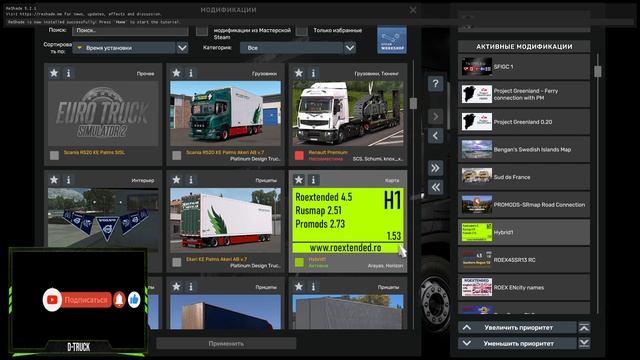Click Увеличить приоритет button
This screenshot has width=640, height=360.
coord(518,327)
